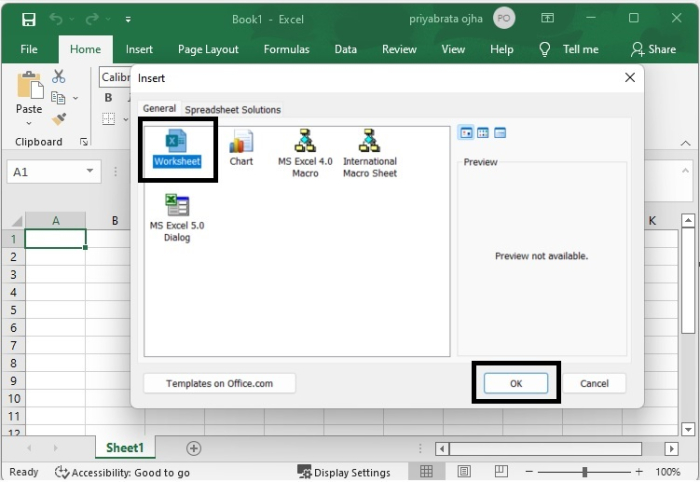Viewport: 700px width, 482px height.
Task: Open the Formulas ribbon tab
Action: pos(286,49)
